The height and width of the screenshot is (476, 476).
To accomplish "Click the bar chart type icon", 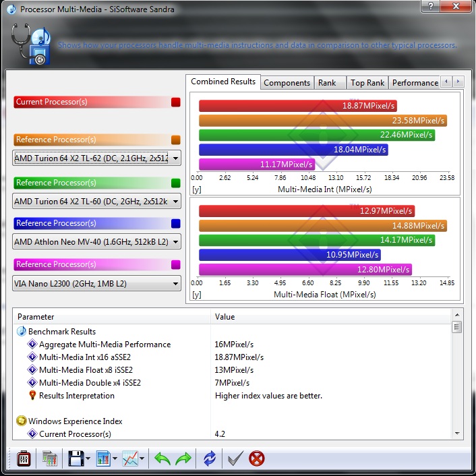I will [x=103, y=459].
